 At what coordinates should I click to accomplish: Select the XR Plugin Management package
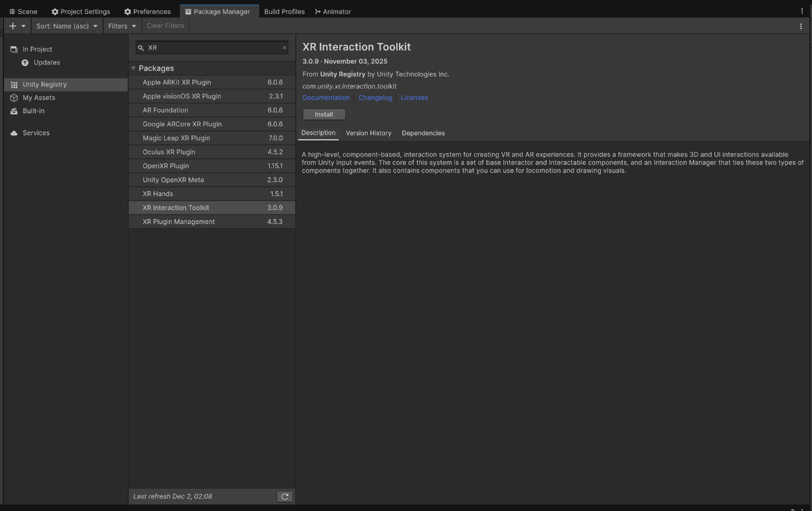click(212, 222)
